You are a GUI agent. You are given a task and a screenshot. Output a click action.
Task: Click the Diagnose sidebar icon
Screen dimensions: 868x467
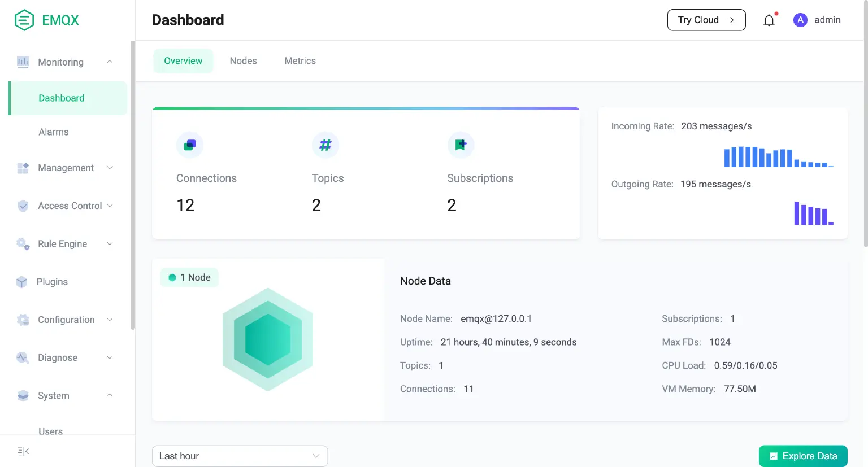pos(23,357)
